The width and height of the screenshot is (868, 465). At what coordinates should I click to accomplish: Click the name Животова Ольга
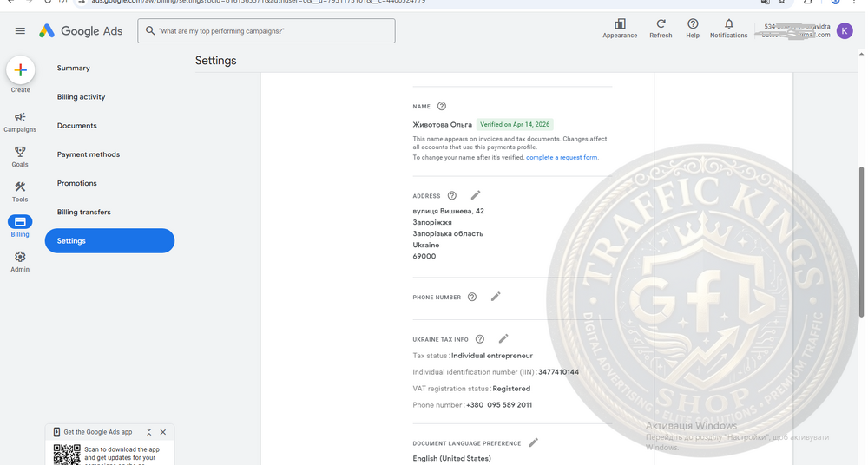click(442, 125)
